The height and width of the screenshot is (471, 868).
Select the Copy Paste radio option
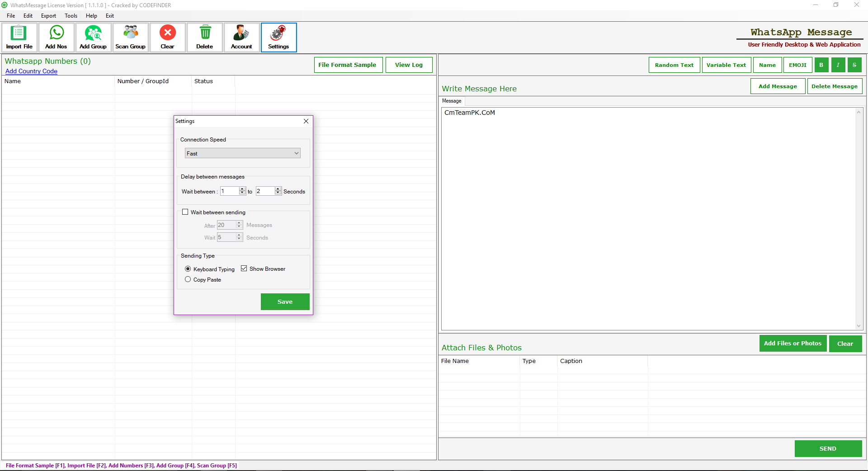[x=188, y=279]
